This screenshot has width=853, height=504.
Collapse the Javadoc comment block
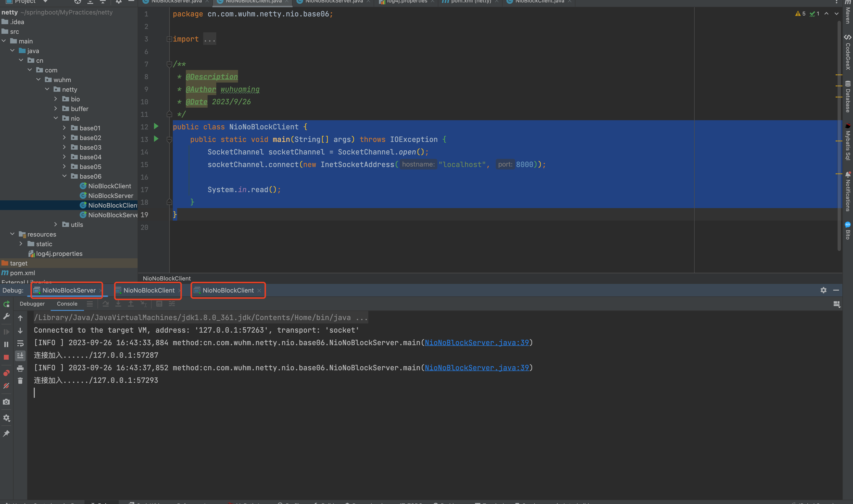click(x=169, y=64)
